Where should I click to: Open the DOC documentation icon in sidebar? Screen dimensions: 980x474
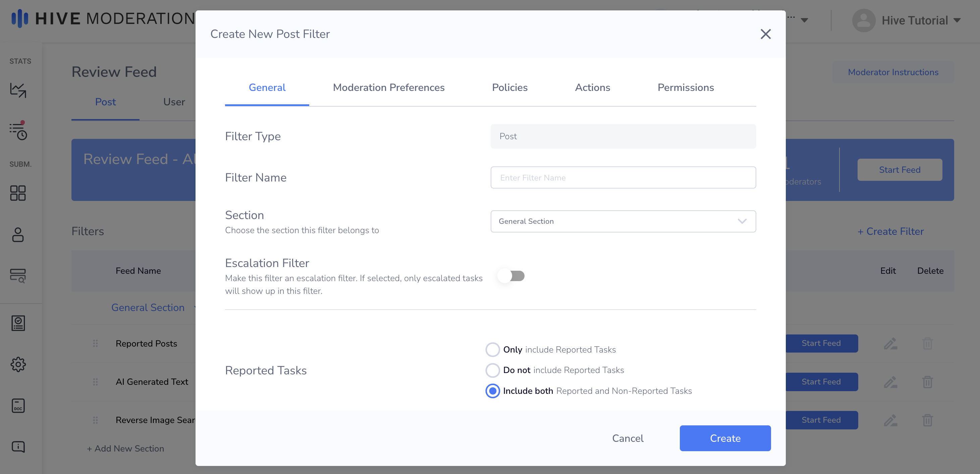pos(18,406)
